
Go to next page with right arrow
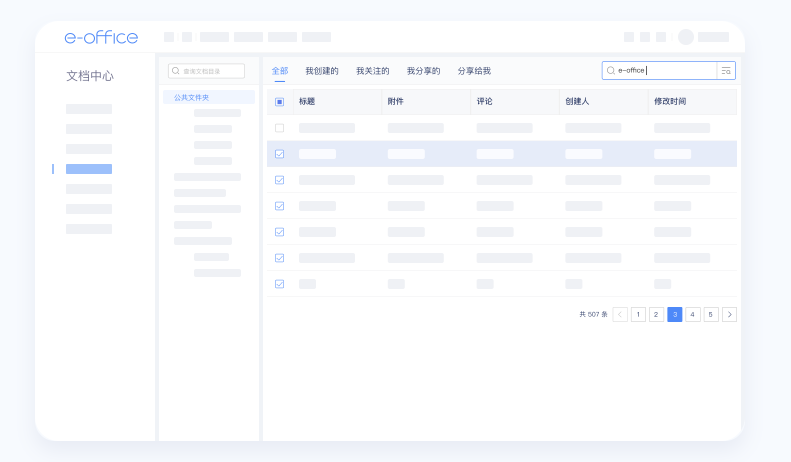click(729, 314)
